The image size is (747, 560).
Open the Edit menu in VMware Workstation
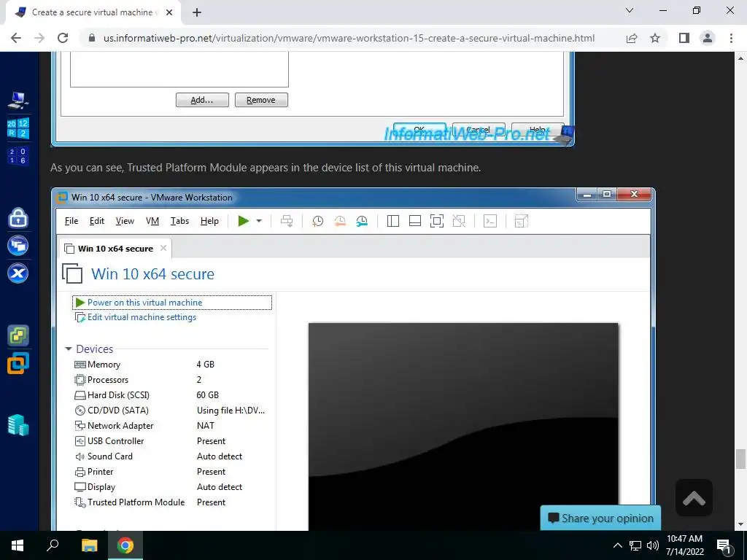coord(97,221)
